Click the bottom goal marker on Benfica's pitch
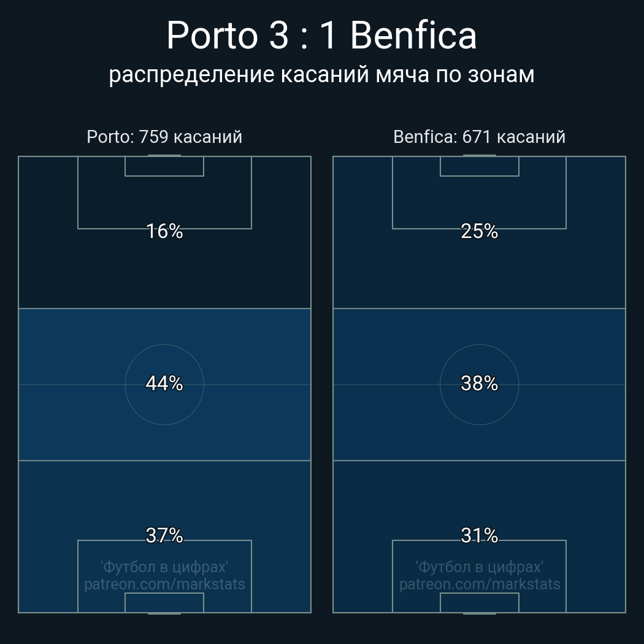The width and height of the screenshot is (644, 644). (479, 613)
